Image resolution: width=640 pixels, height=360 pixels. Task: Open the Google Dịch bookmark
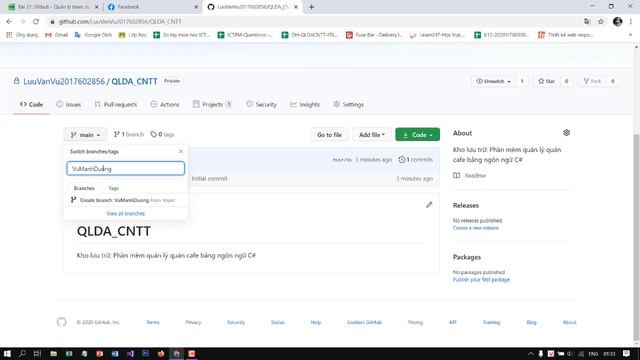(93, 35)
